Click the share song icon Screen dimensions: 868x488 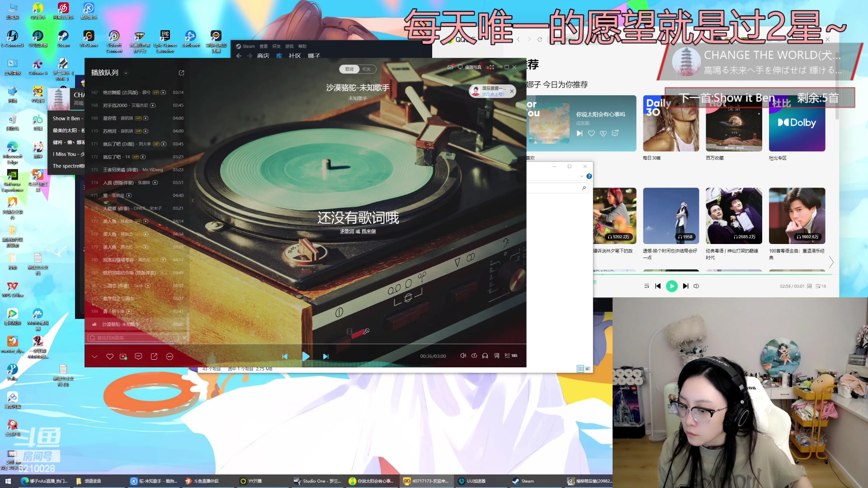(154, 357)
